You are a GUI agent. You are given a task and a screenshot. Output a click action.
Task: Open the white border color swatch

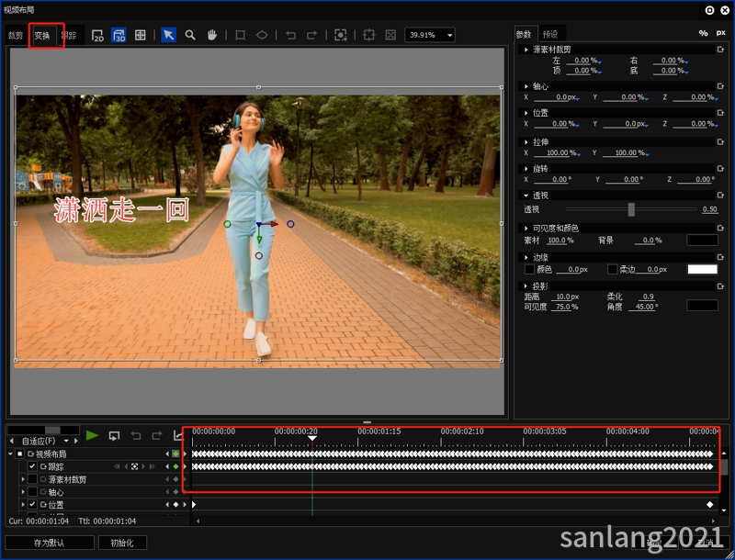tap(702, 269)
